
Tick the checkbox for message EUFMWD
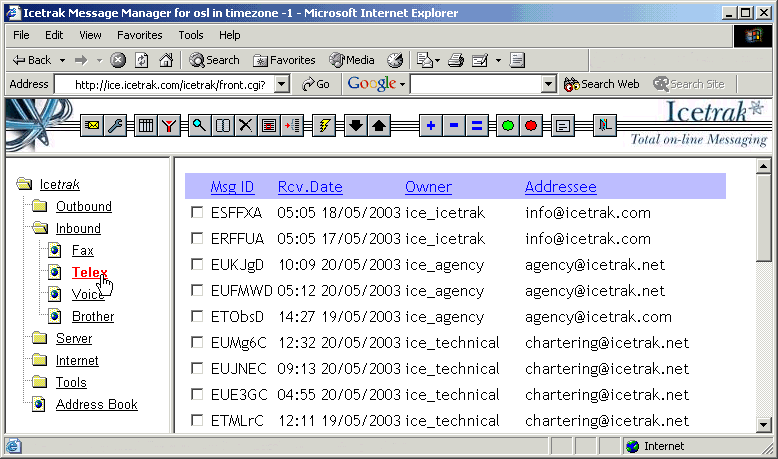click(x=197, y=290)
